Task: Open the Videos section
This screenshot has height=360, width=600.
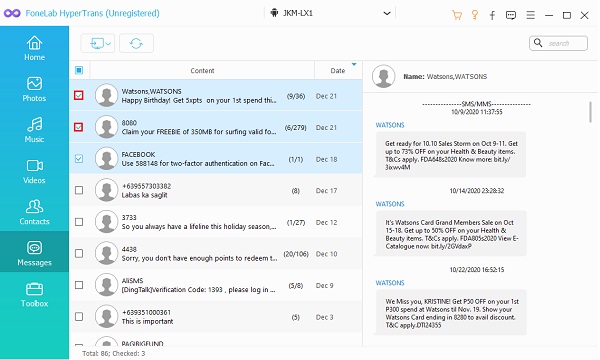Action: (x=34, y=171)
